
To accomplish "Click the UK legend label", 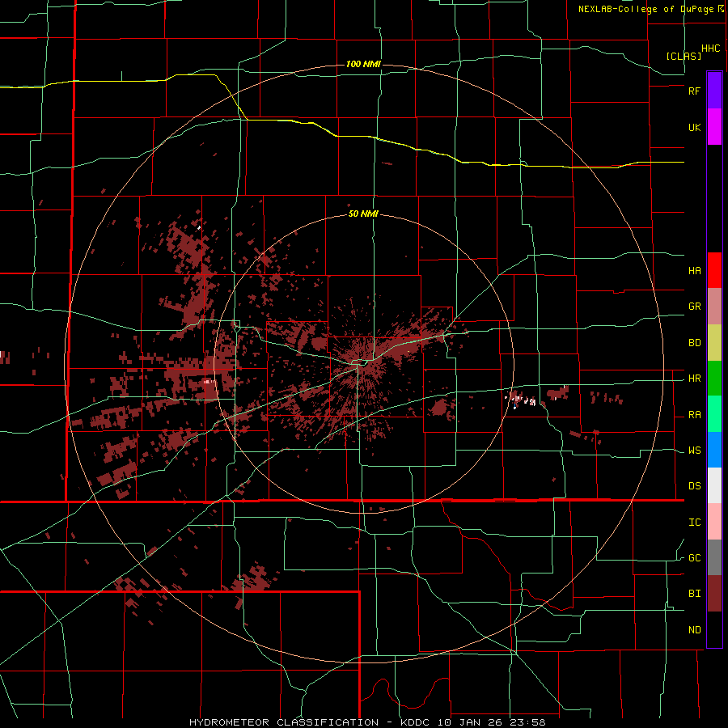I will click(694, 127).
